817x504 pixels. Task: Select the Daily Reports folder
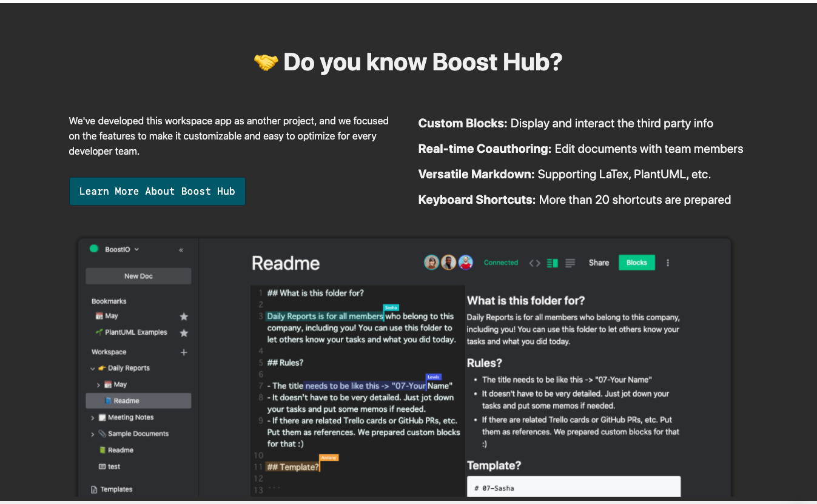click(x=129, y=368)
